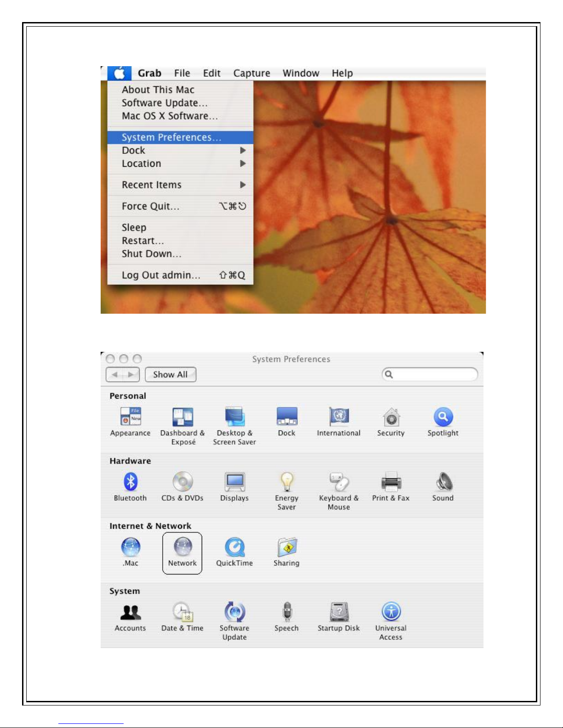Go back with the left arrow button
The width and height of the screenshot is (563, 728).
coord(114,374)
